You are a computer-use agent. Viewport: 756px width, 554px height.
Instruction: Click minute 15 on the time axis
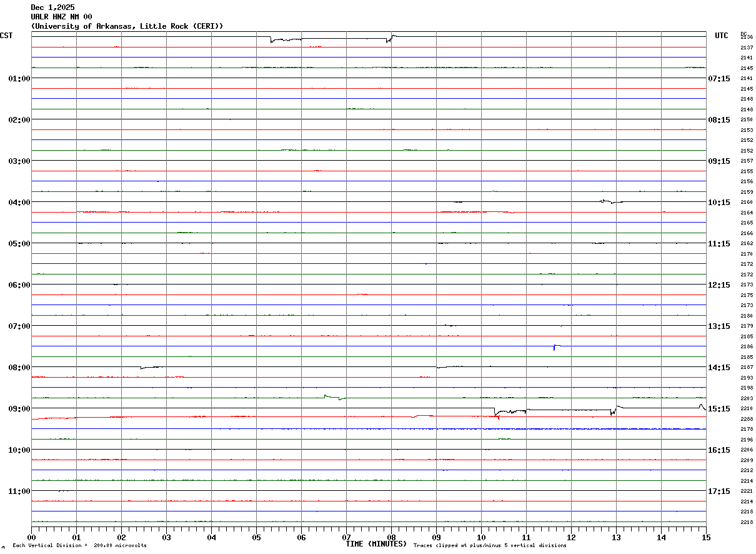(706, 537)
